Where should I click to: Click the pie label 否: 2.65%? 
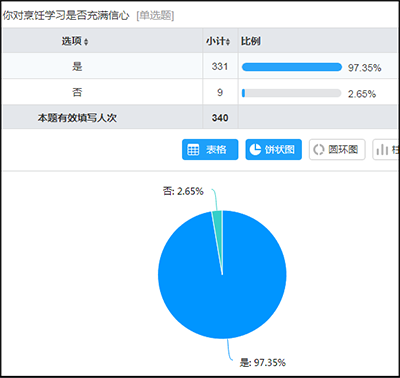point(183,191)
